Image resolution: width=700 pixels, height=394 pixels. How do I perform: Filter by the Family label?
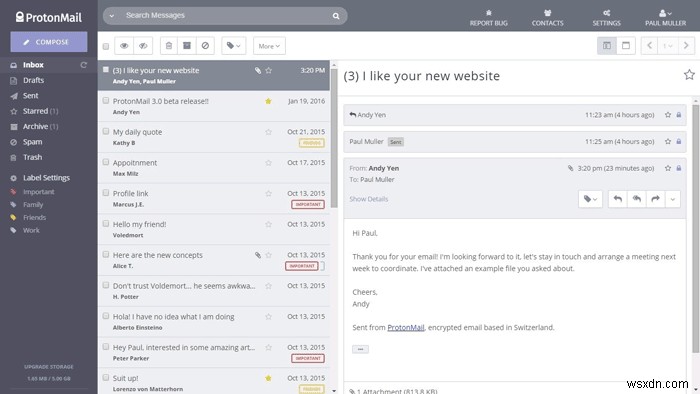click(x=33, y=205)
